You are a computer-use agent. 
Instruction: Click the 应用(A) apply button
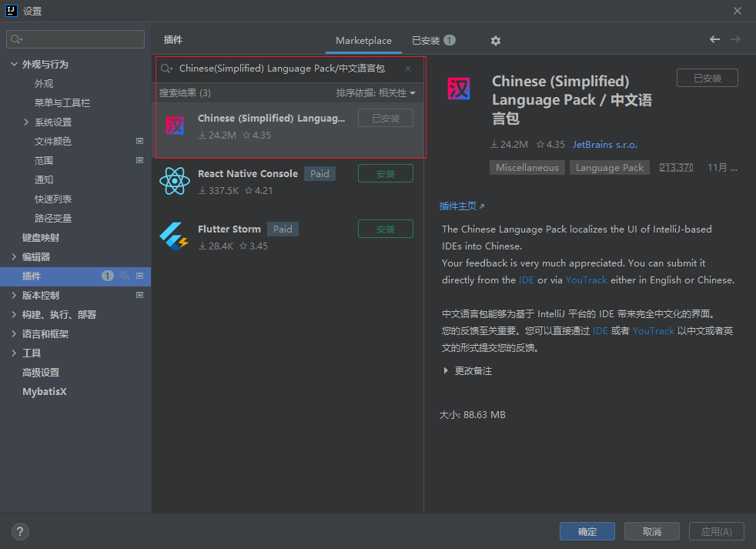(x=717, y=531)
